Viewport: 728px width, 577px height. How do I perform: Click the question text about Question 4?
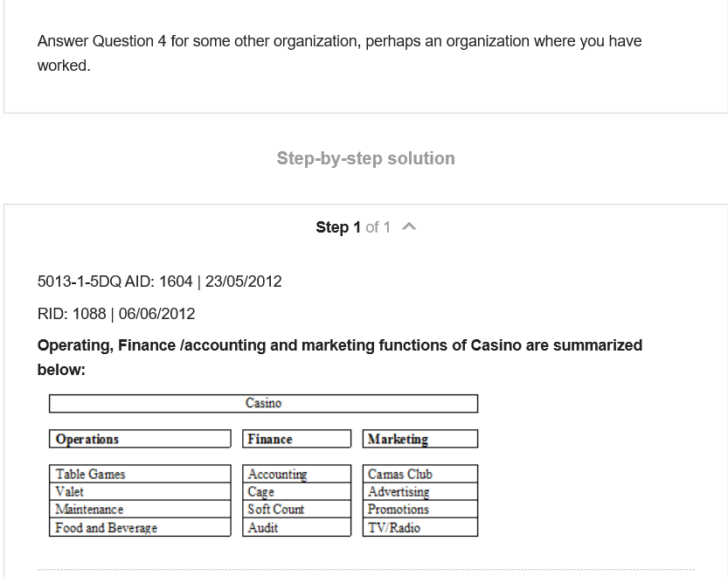[x=339, y=53]
